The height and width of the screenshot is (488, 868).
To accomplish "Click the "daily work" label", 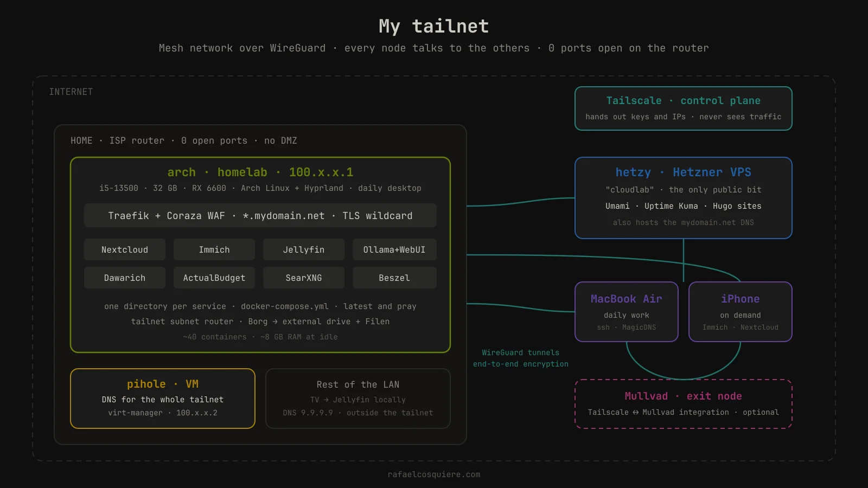I will tap(627, 315).
